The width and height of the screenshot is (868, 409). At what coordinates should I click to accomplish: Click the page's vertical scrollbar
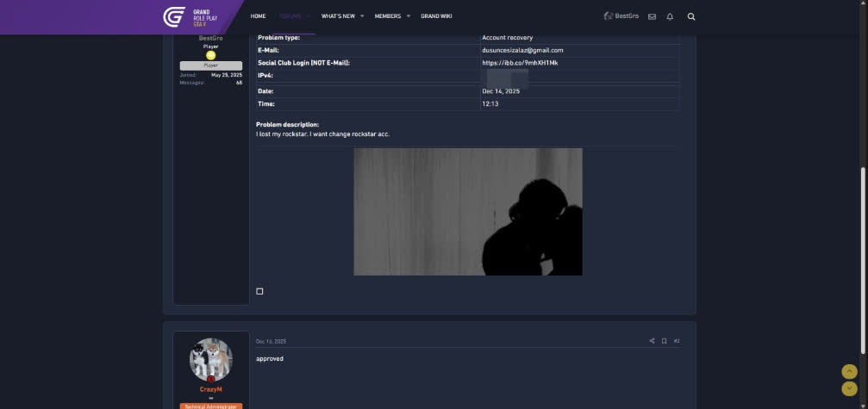(864, 258)
